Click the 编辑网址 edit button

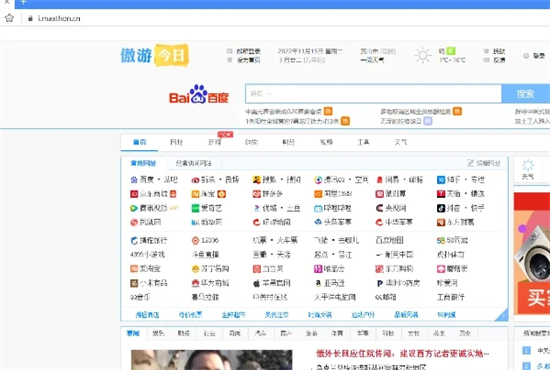(484, 163)
